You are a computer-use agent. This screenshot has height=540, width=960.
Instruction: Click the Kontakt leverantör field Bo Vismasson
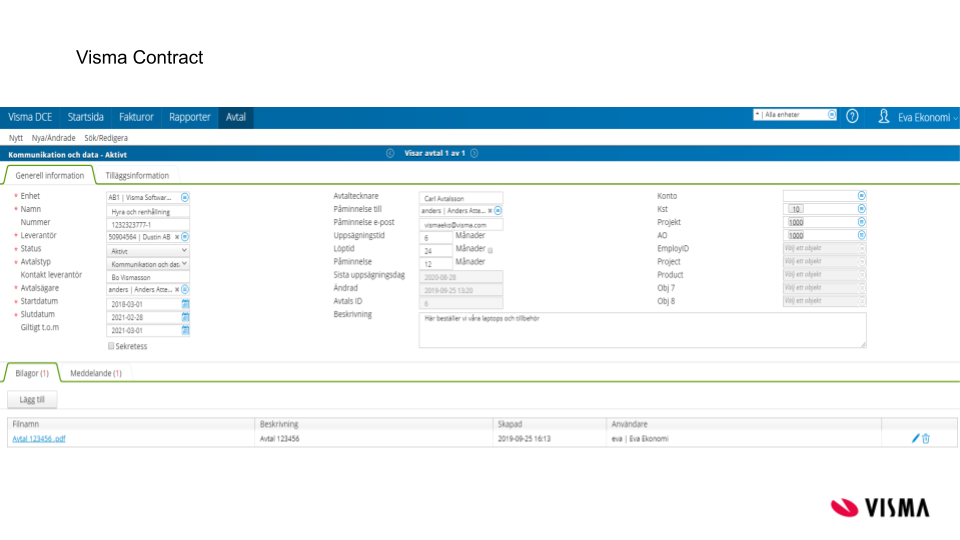148,277
